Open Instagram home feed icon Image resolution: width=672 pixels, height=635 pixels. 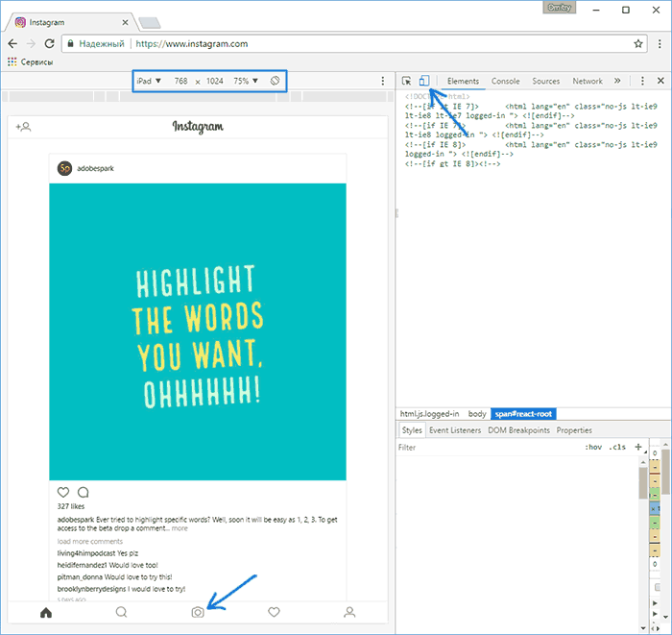point(44,612)
